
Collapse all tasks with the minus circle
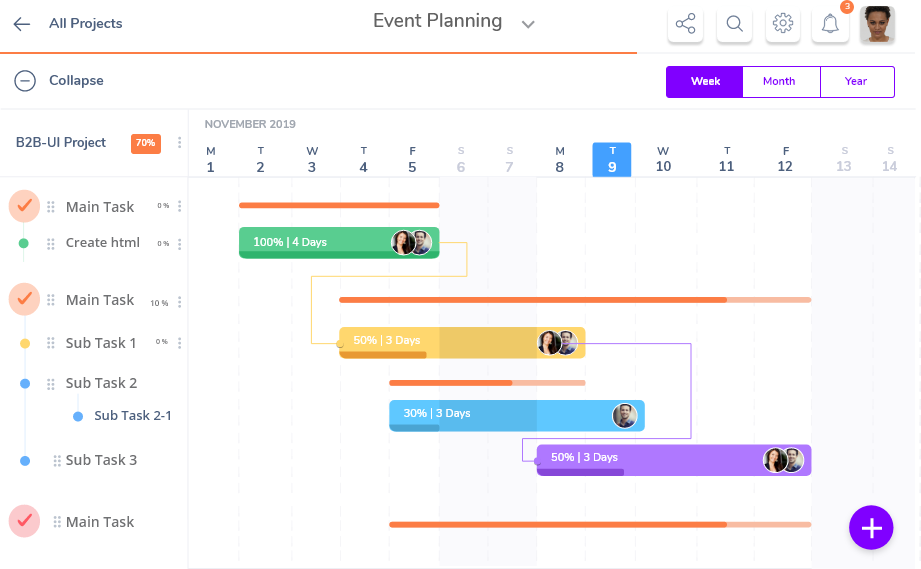(25, 80)
